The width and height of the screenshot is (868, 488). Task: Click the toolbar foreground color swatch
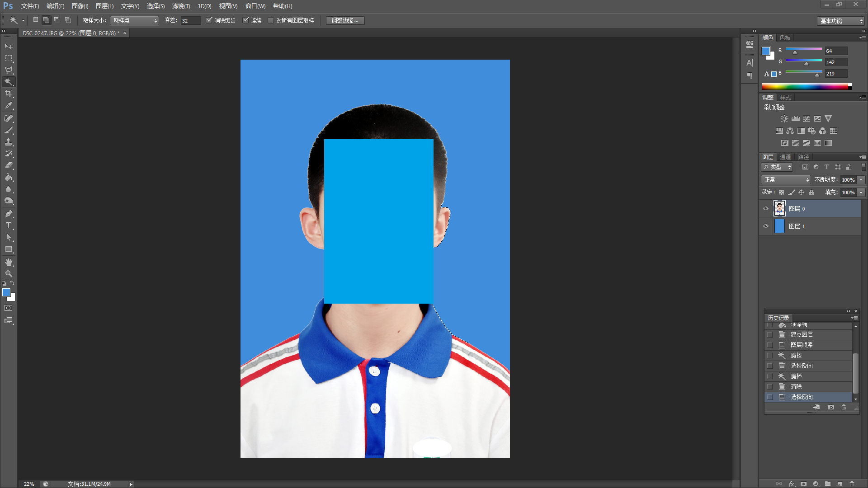coord(6,293)
